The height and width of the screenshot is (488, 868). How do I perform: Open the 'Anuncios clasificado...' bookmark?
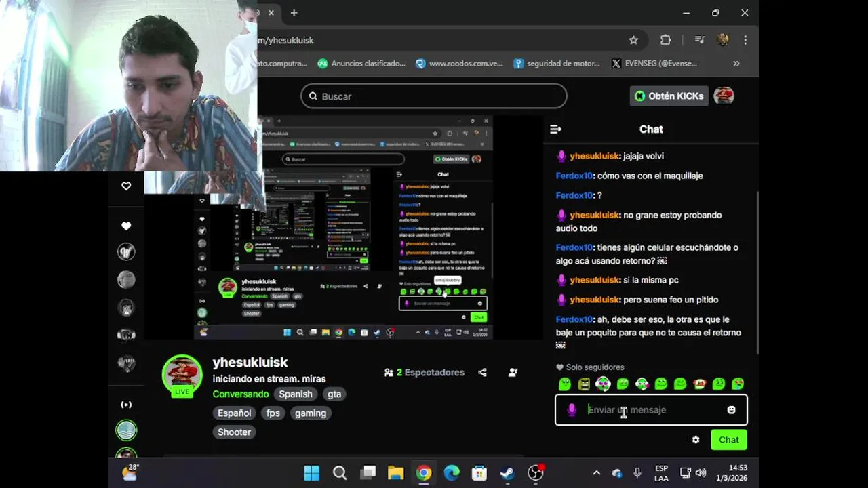(x=361, y=64)
